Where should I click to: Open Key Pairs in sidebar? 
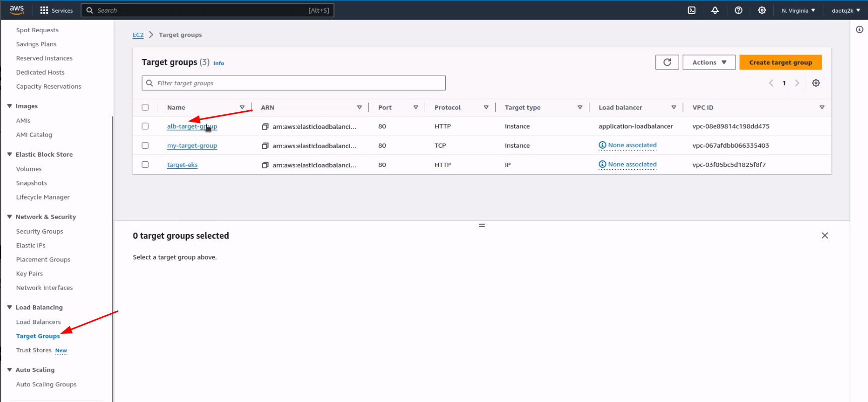click(x=29, y=274)
